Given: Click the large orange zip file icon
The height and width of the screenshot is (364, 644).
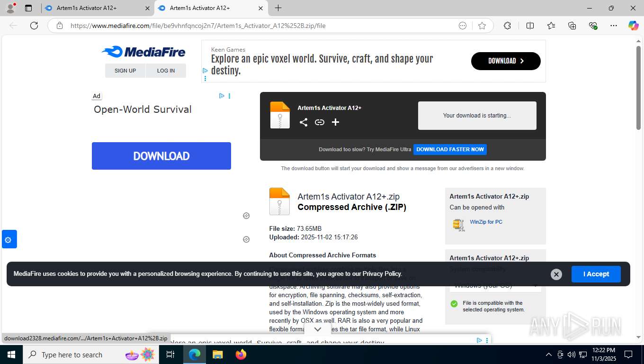Looking at the screenshot, I should (279, 201).
